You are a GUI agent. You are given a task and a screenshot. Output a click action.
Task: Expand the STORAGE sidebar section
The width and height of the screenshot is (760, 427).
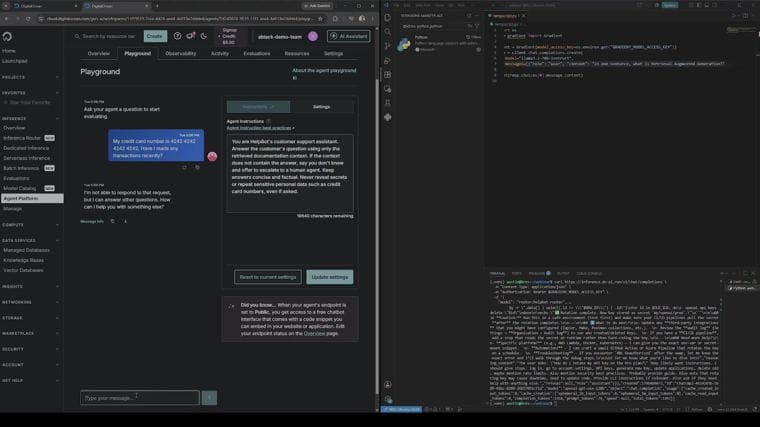click(x=31, y=318)
